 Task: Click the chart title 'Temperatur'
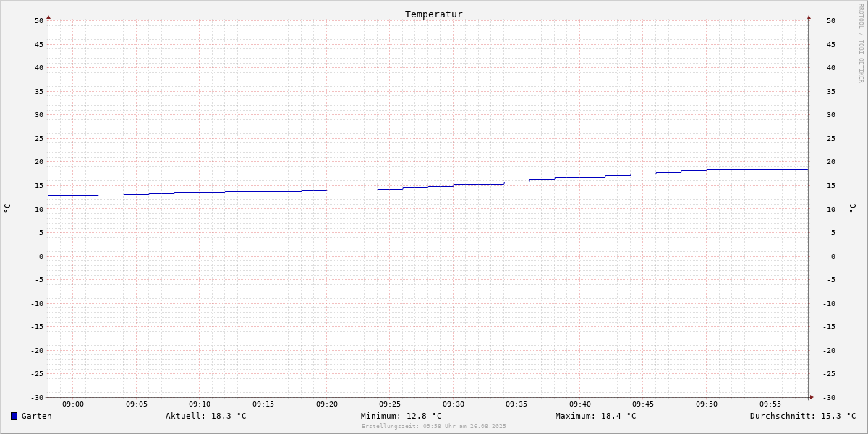(x=434, y=14)
